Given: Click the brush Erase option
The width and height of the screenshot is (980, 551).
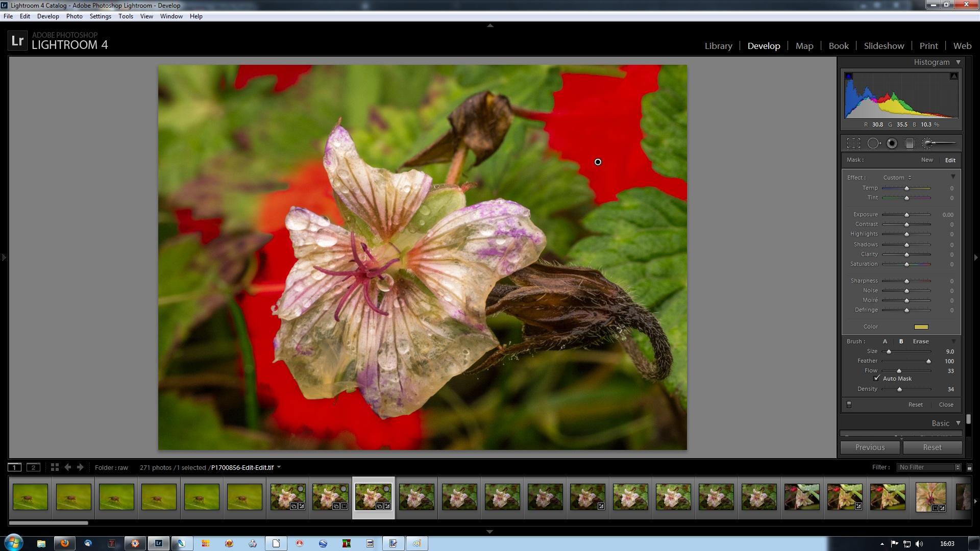Looking at the screenshot, I should [x=921, y=341].
